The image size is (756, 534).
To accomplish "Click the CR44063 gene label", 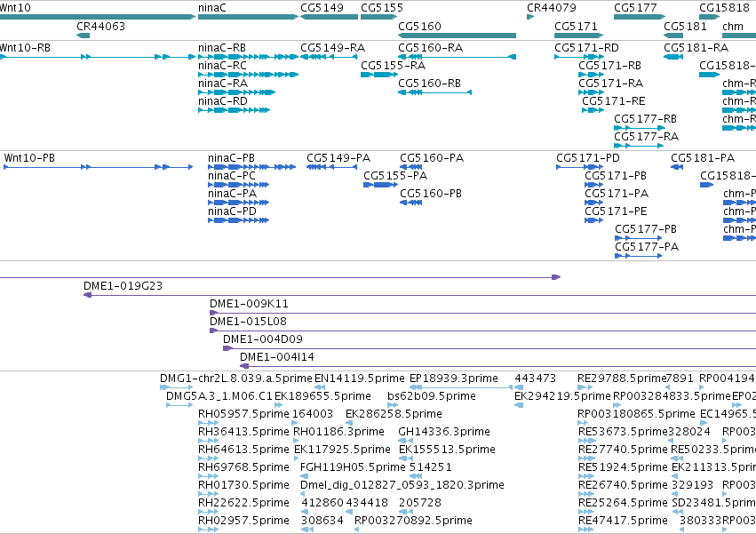I will [x=100, y=27].
